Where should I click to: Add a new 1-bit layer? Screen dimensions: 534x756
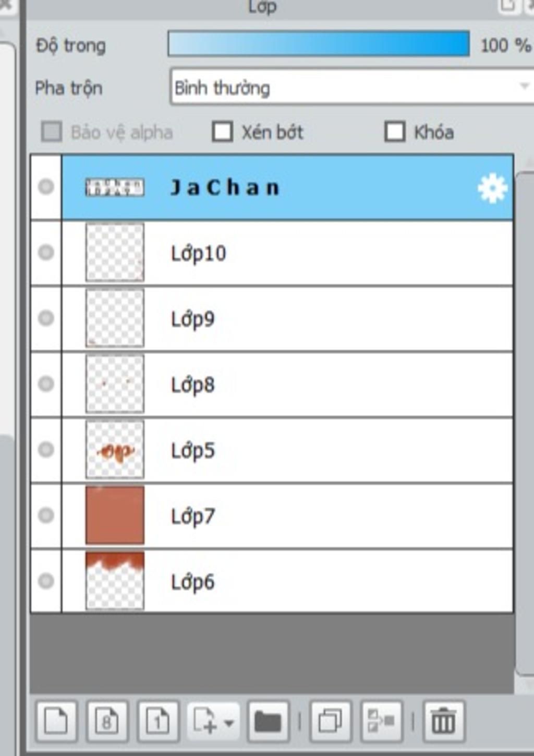click(x=158, y=722)
